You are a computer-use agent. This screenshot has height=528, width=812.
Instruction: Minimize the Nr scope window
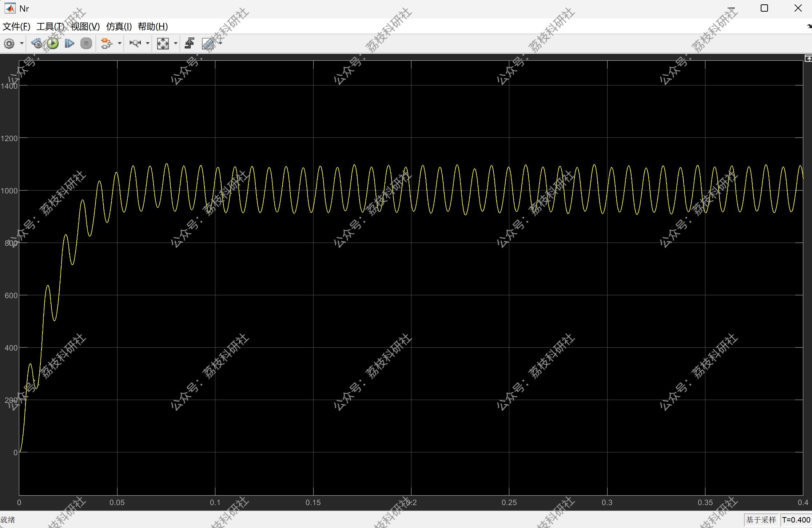[731, 8]
